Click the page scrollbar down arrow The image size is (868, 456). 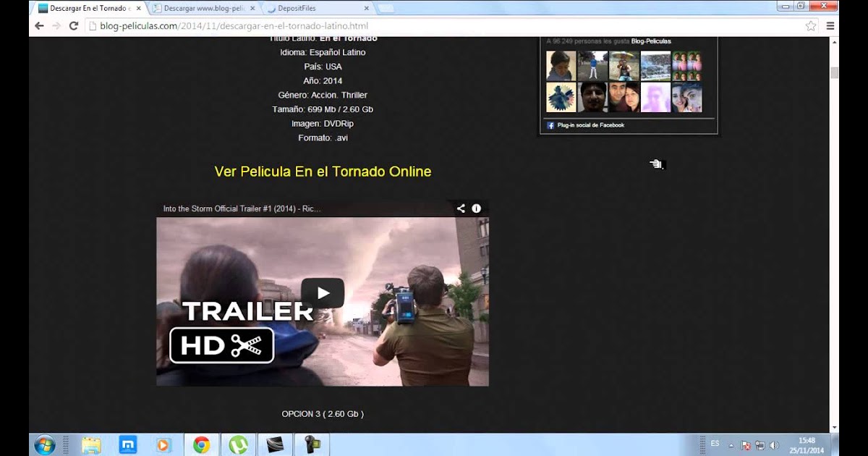point(834,427)
